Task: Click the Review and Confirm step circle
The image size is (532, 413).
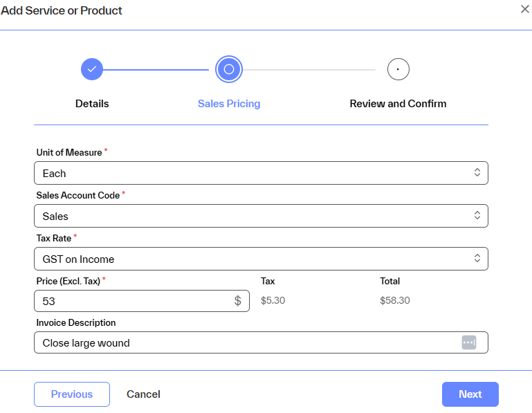Action: 398,69
